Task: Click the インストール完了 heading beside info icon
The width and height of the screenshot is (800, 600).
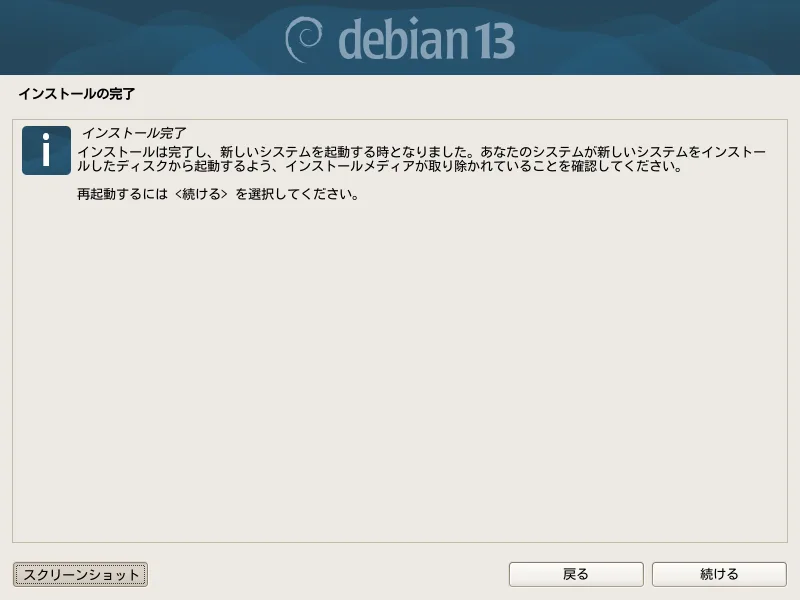Action: (134, 133)
